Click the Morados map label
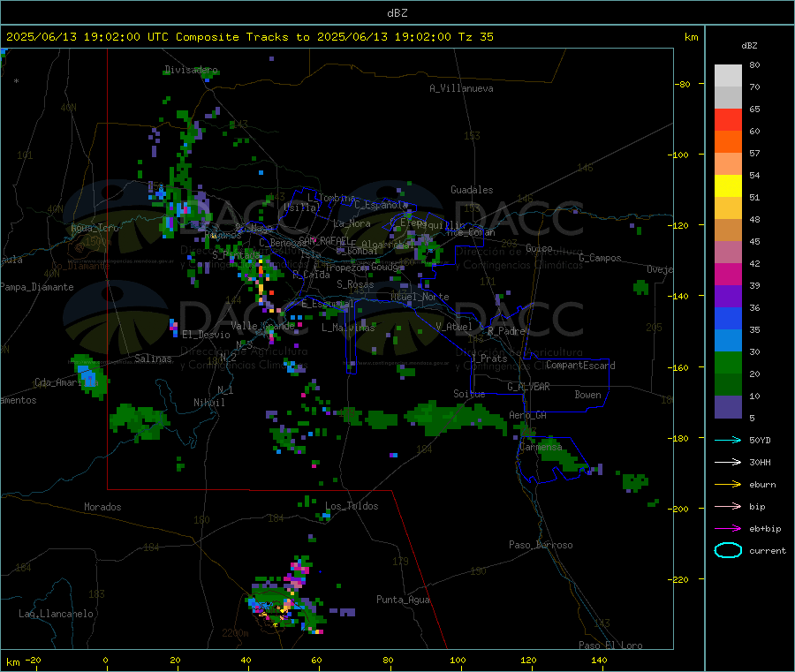 [x=102, y=507]
